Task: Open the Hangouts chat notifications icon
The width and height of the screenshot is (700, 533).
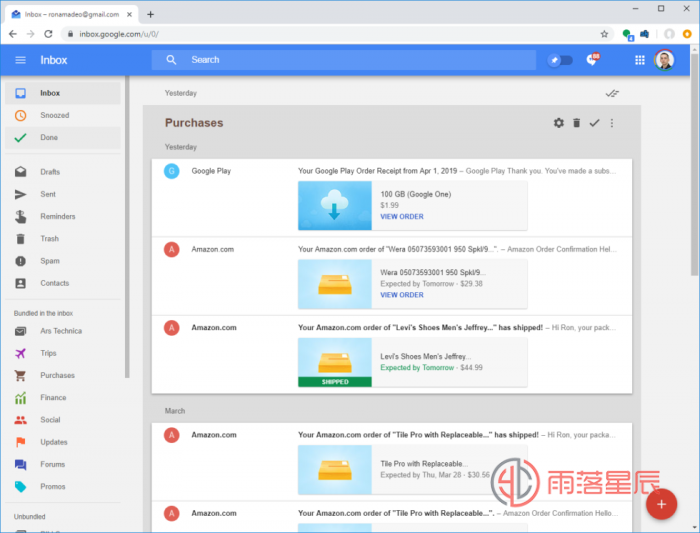Action: pos(592,59)
